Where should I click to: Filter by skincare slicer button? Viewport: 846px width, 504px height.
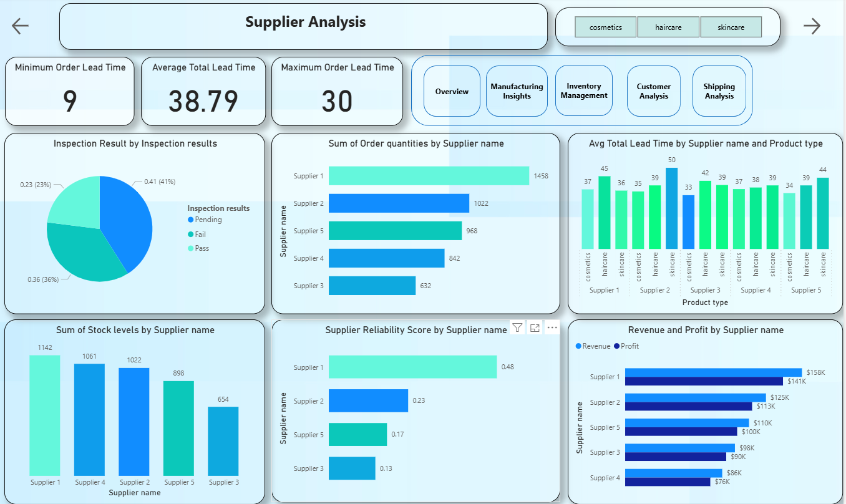pyautogui.click(x=731, y=27)
